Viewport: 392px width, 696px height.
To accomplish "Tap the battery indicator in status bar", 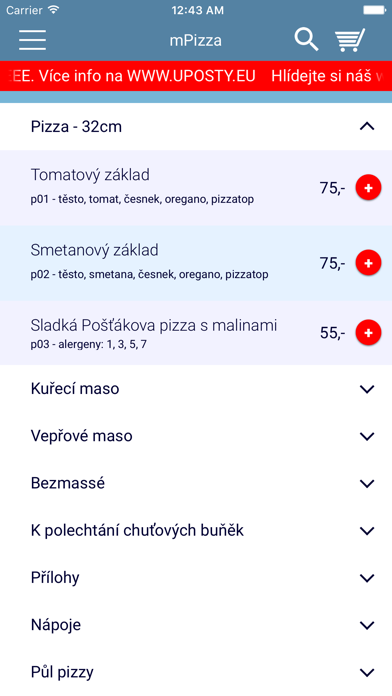I will pyautogui.click(x=374, y=10).
